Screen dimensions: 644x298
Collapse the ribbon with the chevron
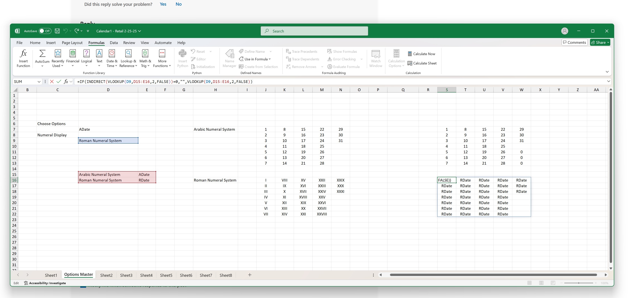[x=607, y=72]
